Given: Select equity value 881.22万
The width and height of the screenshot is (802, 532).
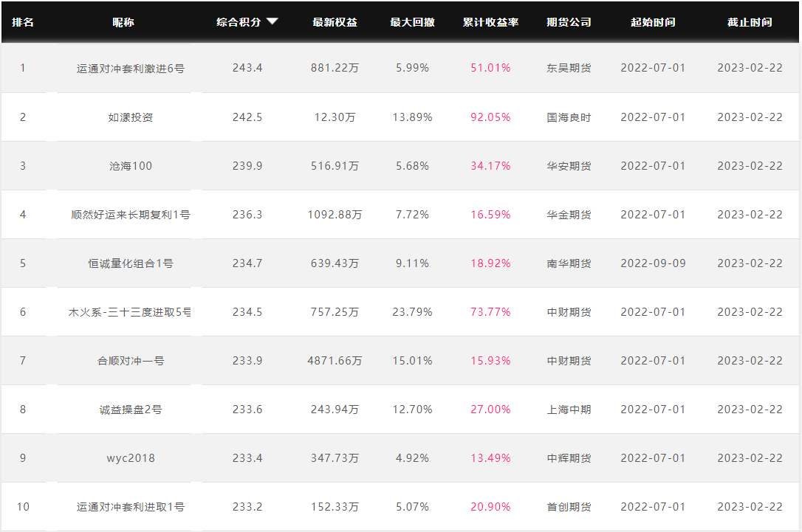Looking at the screenshot, I should (x=335, y=68).
